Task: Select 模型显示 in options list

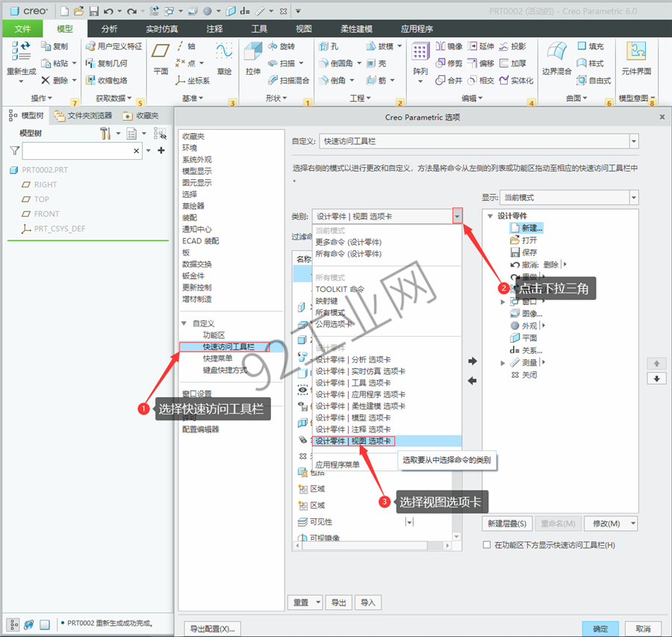Action: click(x=196, y=171)
